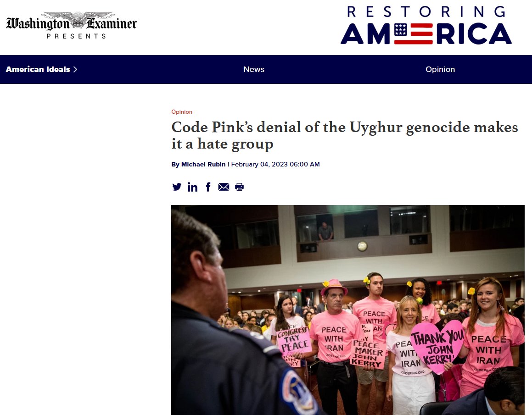This screenshot has width=532, height=415.
Task: Click the February 04, 2023 publish date
Action: 275,164
